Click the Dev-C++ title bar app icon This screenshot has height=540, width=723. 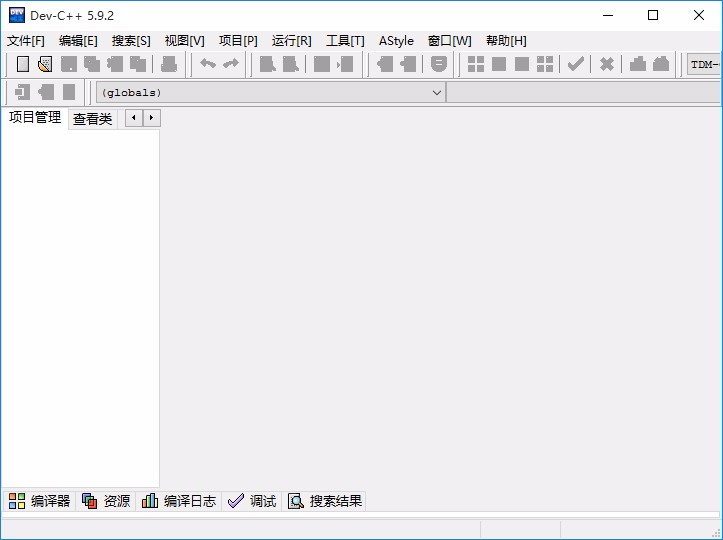[17, 15]
